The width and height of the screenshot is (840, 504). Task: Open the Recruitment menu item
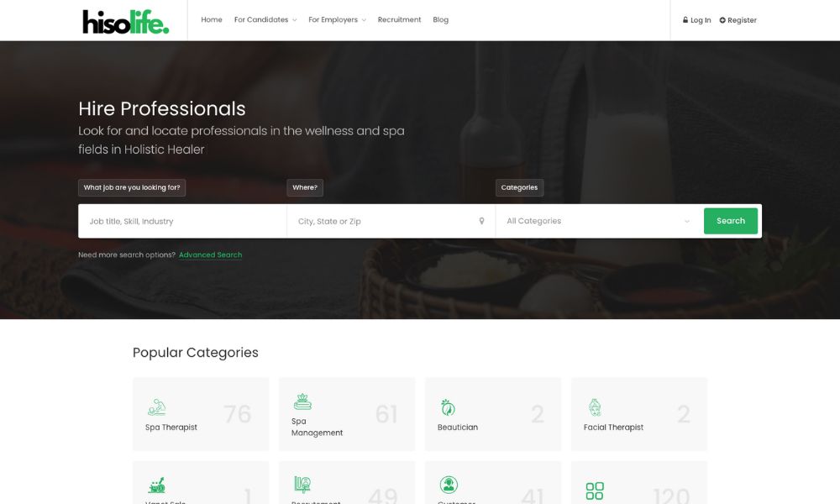[x=399, y=20]
